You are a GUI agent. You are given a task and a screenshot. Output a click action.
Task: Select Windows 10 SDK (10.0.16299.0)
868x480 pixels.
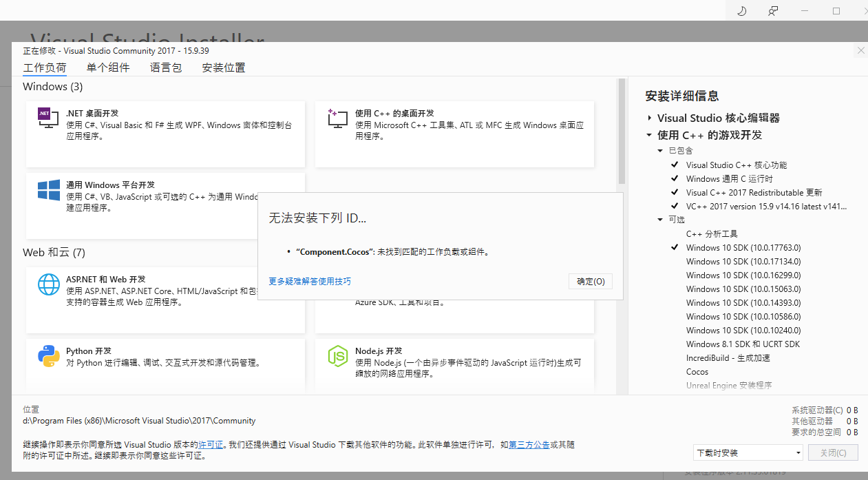tap(743, 275)
